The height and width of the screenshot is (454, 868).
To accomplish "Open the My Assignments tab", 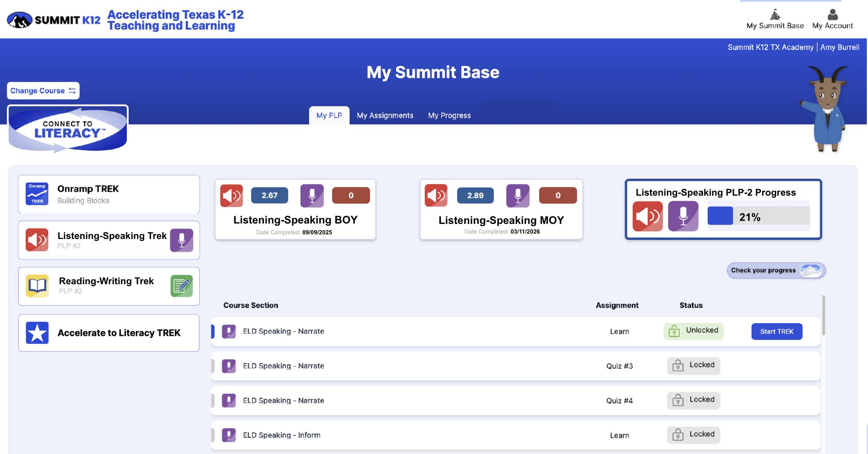I will [385, 115].
